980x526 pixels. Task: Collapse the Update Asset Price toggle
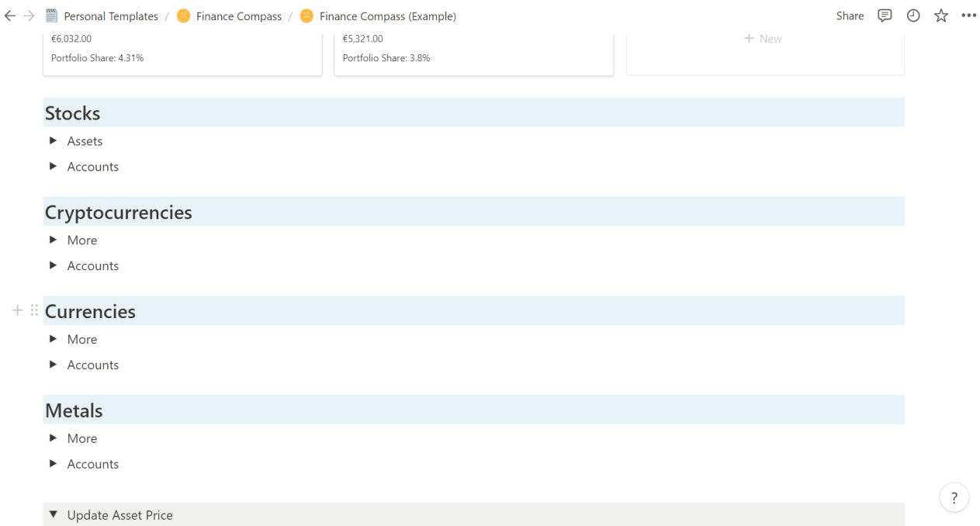(53, 515)
